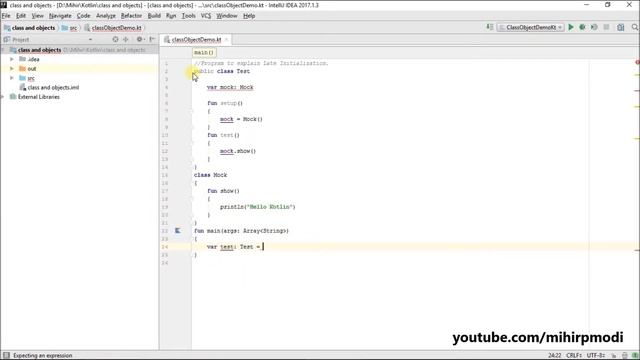
Task: Click the Kotlin run gutter icon at main
Action: pyautogui.click(x=178, y=231)
